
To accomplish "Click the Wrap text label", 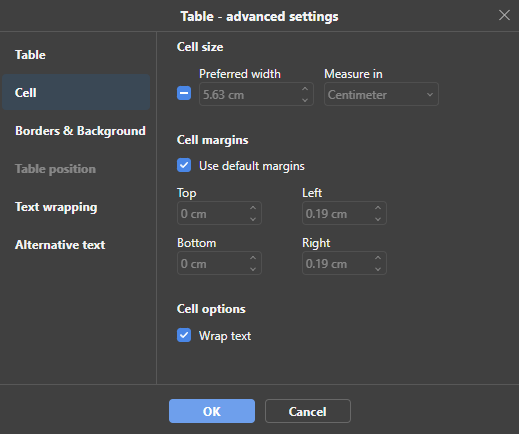I will [225, 336].
